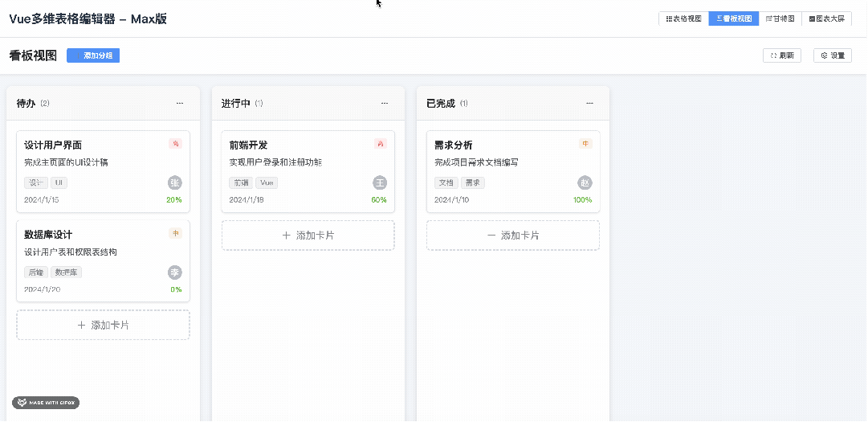Screen dimensions: 868x422
Task: Open the 需求分析 card title
Action: tap(454, 145)
